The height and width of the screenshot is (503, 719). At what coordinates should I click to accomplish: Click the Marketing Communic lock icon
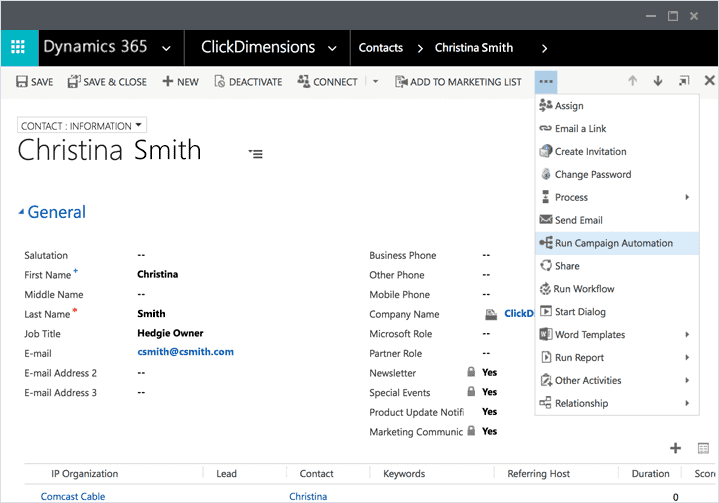pos(471,431)
